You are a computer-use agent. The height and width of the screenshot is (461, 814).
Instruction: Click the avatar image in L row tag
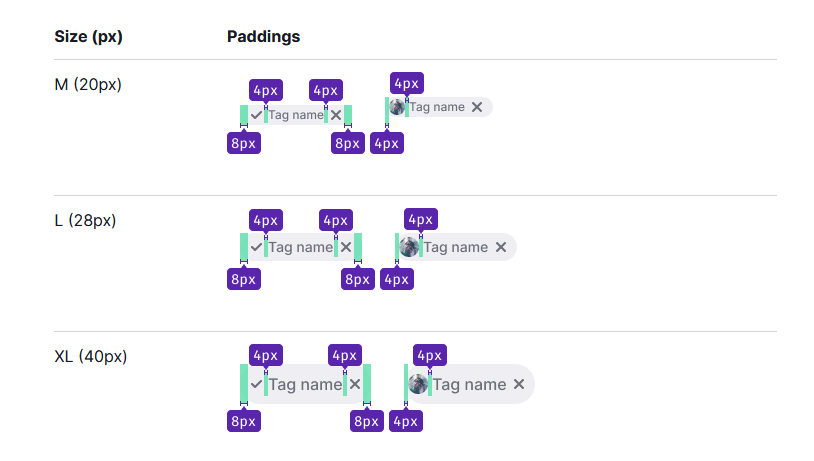pos(409,247)
